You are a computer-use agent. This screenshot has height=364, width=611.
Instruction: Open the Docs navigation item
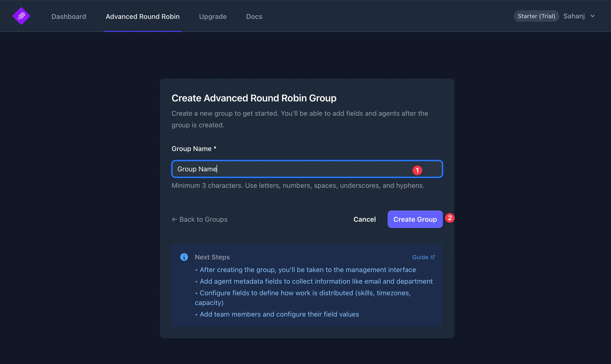(x=254, y=16)
